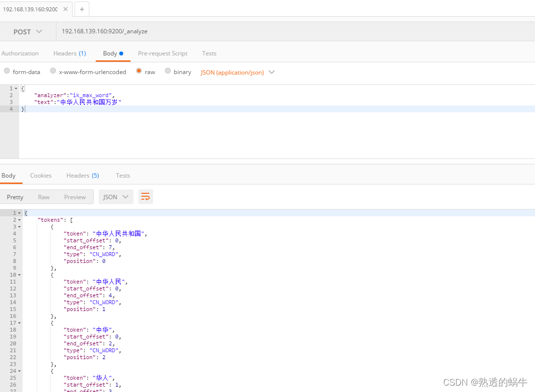Open the response Cookies tab
Viewport: 535px width, 392px height.
(x=41, y=175)
